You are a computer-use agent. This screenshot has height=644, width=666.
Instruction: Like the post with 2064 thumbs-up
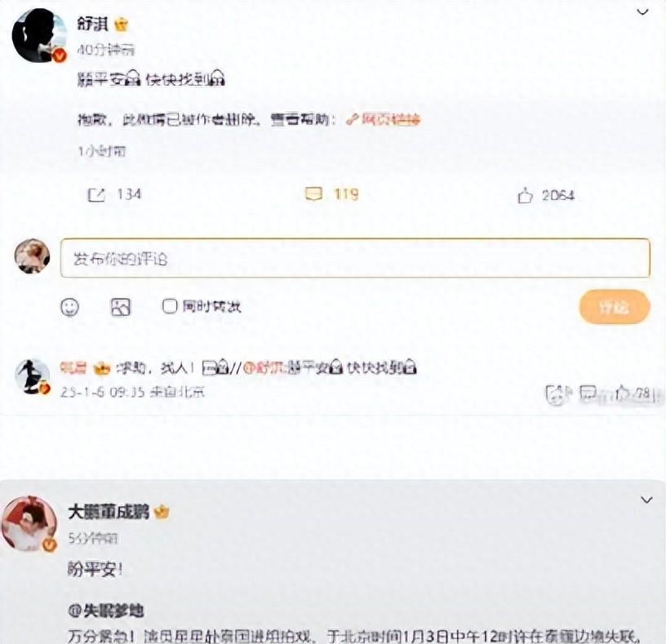525,196
